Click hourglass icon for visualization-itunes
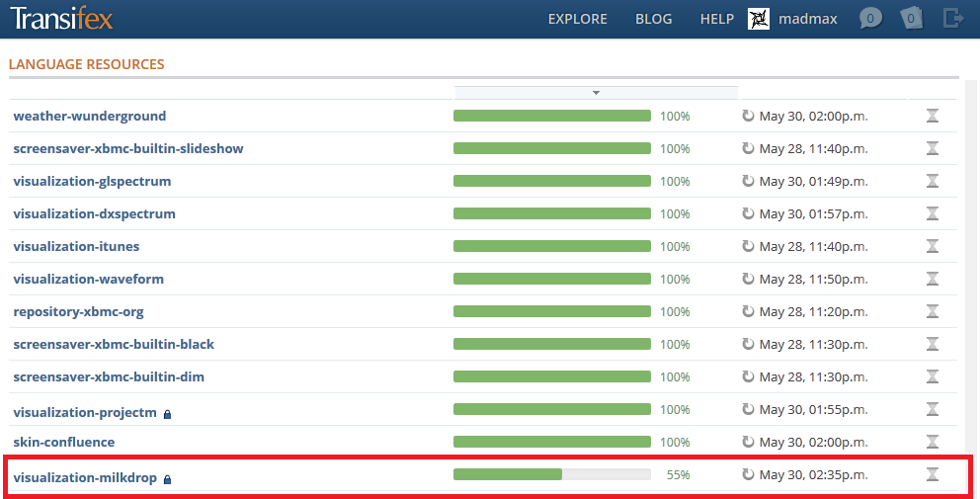This screenshot has width=980, height=499. click(933, 246)
